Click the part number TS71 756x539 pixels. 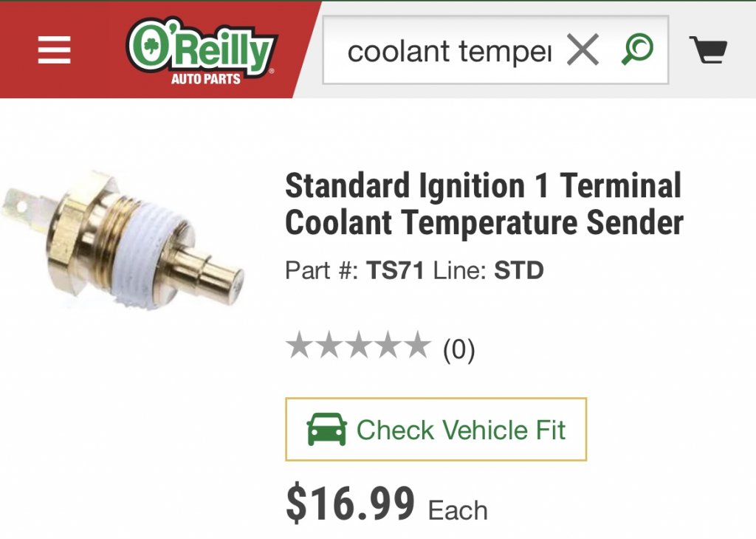(x=395, y=270)
